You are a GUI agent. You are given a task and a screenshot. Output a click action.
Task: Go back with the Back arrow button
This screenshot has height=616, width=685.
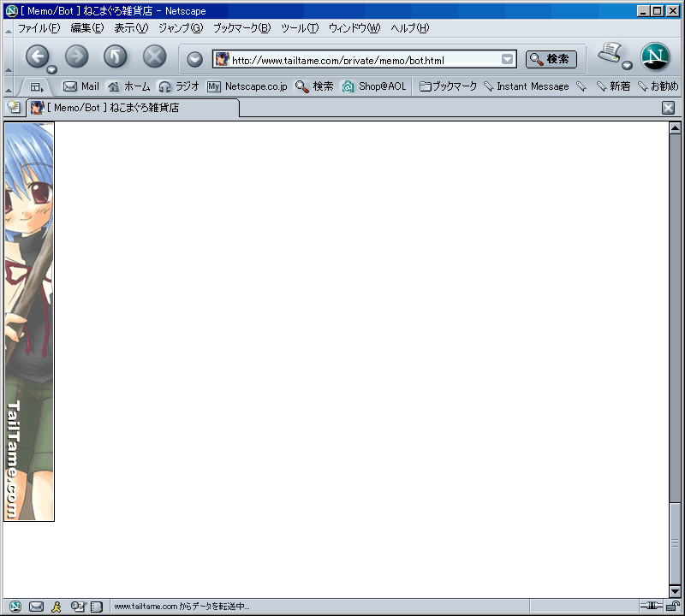pyautogui.click(x=37, y=56)
